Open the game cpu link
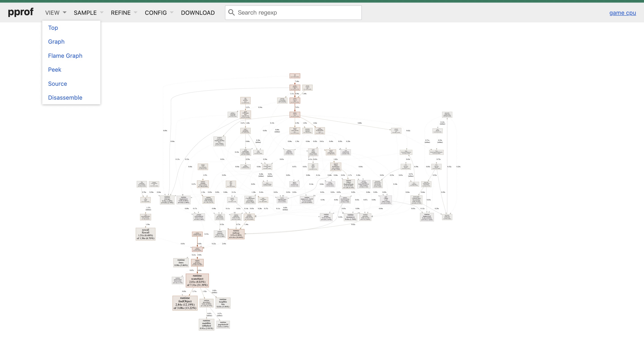This screenshot has width=644, height=356. [622, 13]
